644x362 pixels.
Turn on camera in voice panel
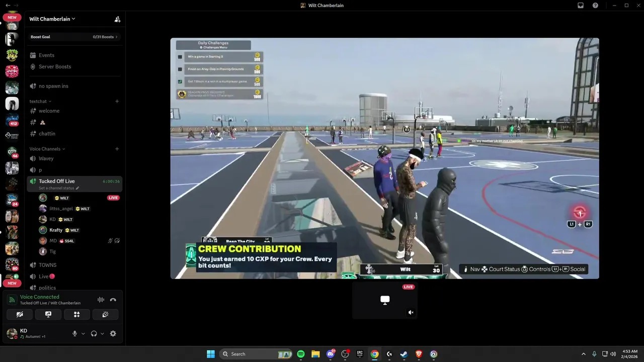pos(20,314)
